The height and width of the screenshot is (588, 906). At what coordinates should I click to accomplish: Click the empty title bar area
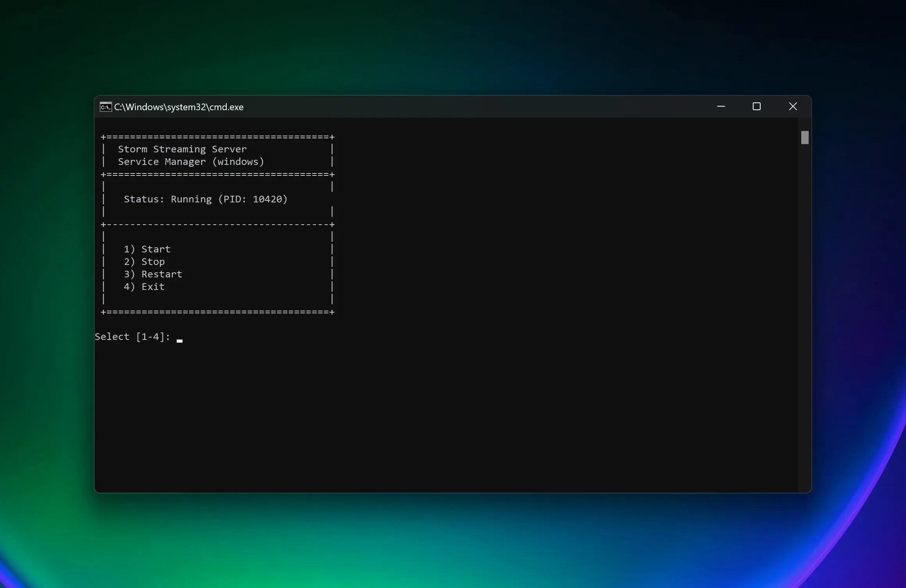tap(469, 107)
